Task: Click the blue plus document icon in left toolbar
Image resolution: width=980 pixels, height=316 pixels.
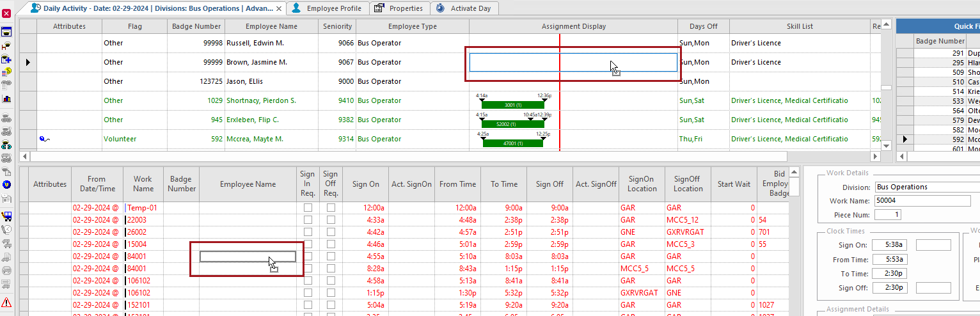Action: 6,58
